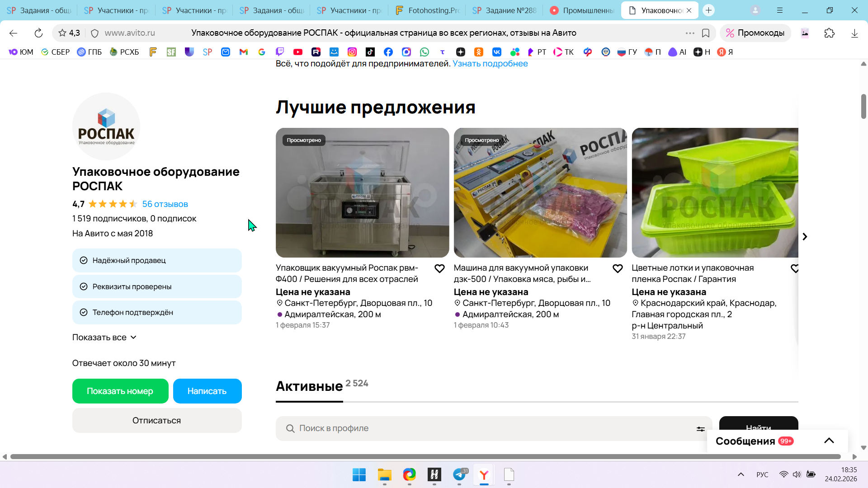Open the Задание №288 browser tab
This screenshot has width=868, height=488.
pos(504,10)
